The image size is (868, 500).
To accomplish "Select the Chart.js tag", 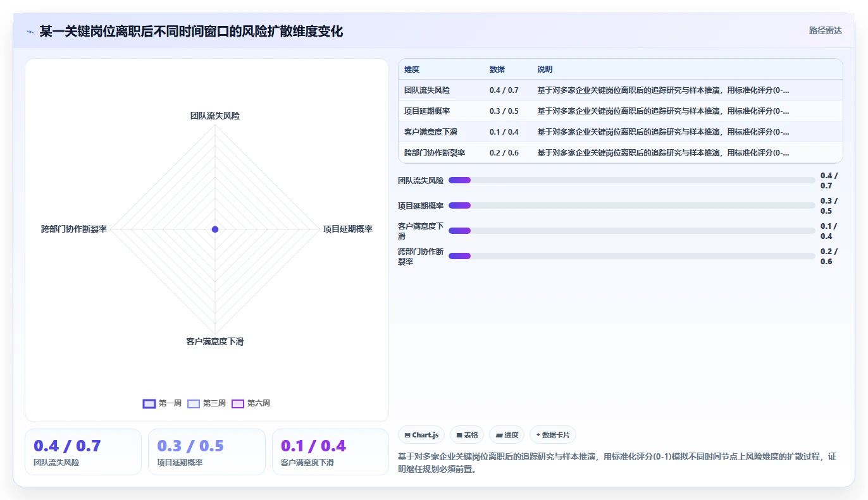I will [421, 435].
